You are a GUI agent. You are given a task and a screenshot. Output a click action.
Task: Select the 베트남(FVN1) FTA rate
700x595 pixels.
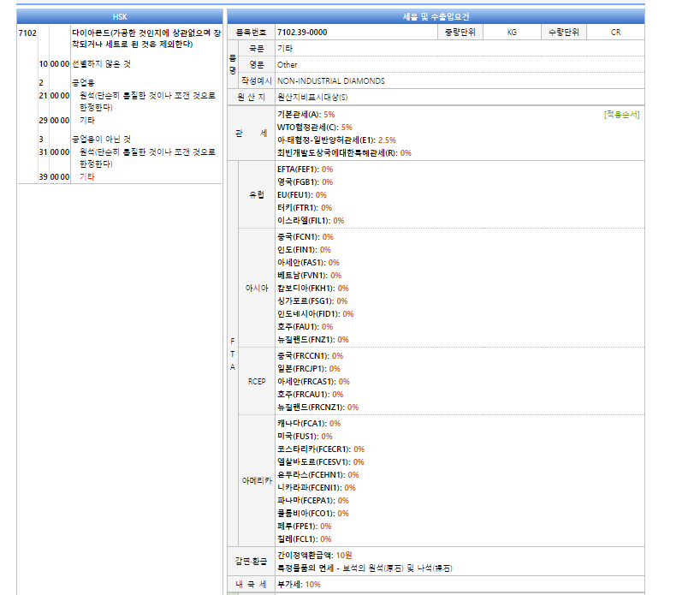coord(309,276)
